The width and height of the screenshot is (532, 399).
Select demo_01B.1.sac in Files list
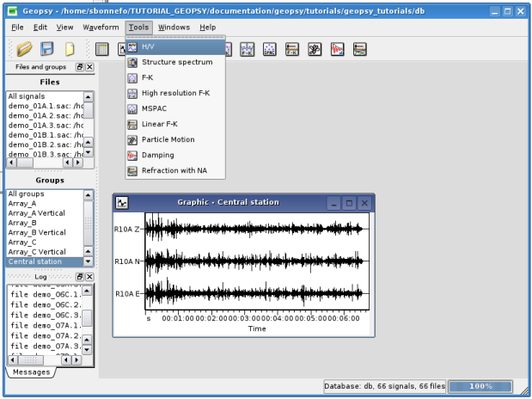pyautogui.click(x=46, y=135)
